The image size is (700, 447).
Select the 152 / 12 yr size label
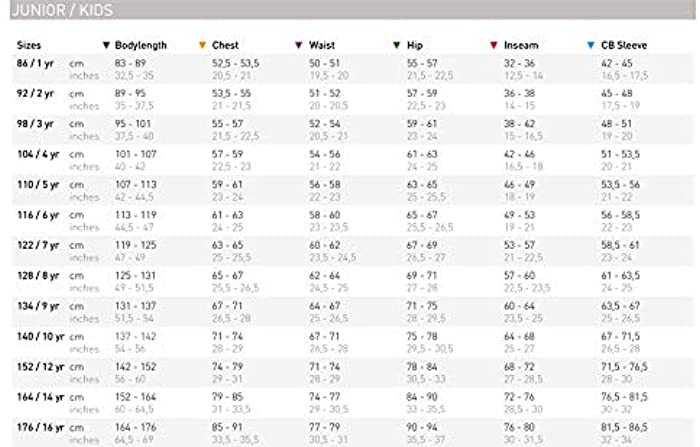41,367
